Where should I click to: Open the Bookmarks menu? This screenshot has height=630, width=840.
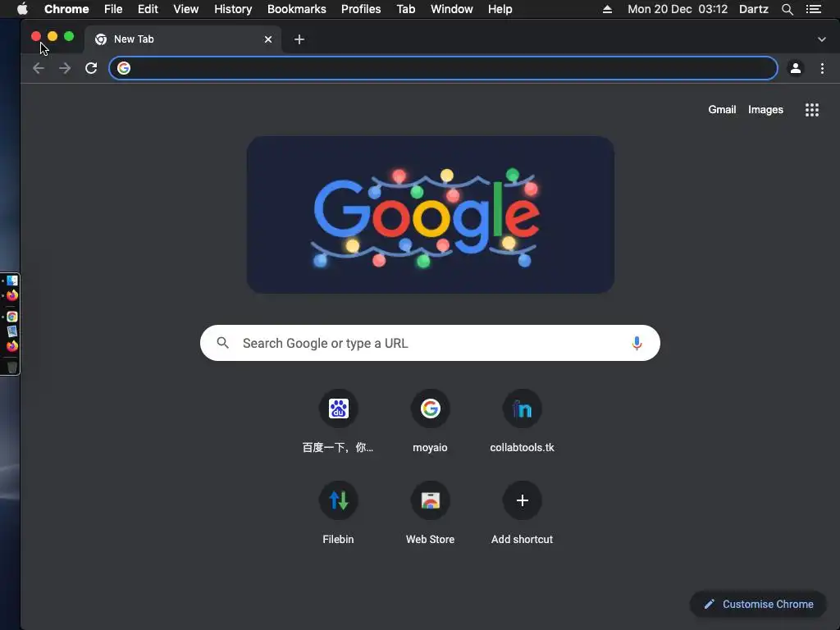[x=297, y=9]
